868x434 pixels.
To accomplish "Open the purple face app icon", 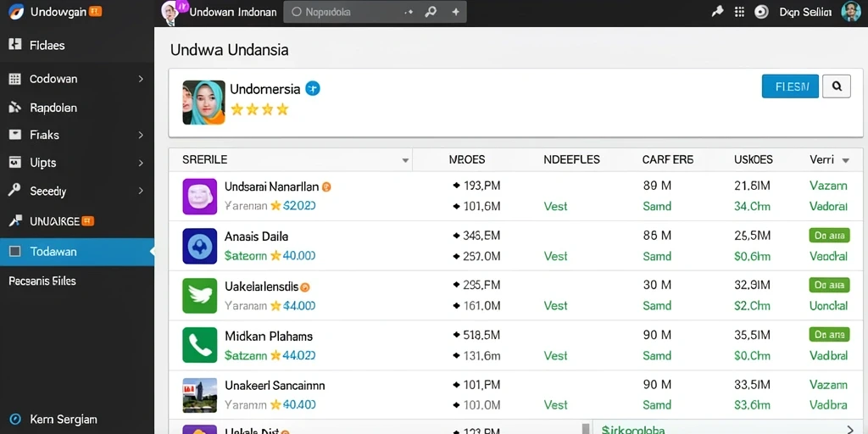I will pos(199,196).
